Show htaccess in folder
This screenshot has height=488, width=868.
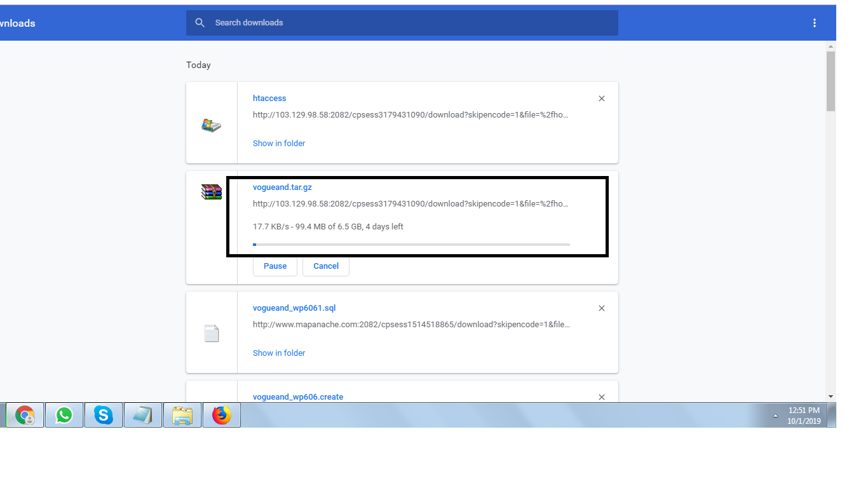(279, 144)
